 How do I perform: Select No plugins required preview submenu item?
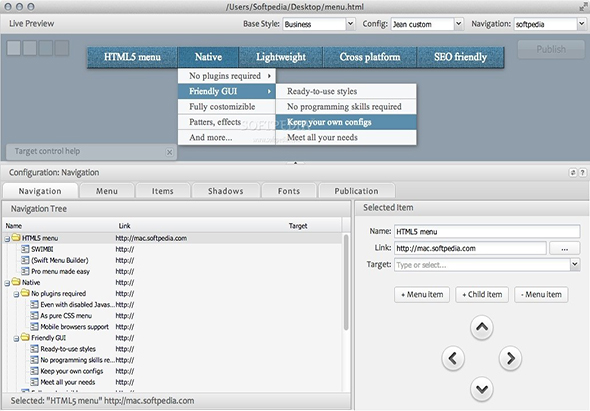tap(227, 76)
